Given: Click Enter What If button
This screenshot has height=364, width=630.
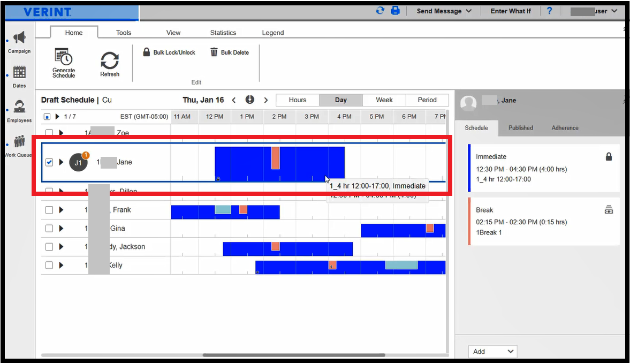Looking at the screenshot, I should [x=511, y=11].
